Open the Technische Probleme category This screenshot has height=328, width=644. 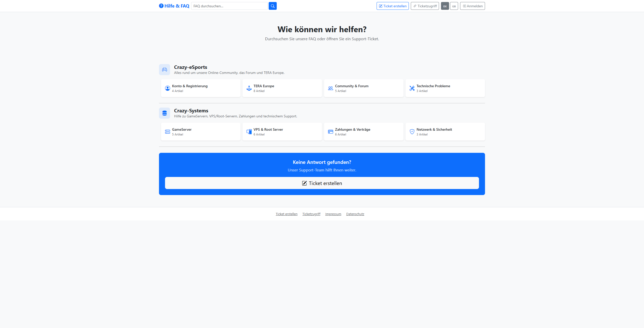[445, 88]
